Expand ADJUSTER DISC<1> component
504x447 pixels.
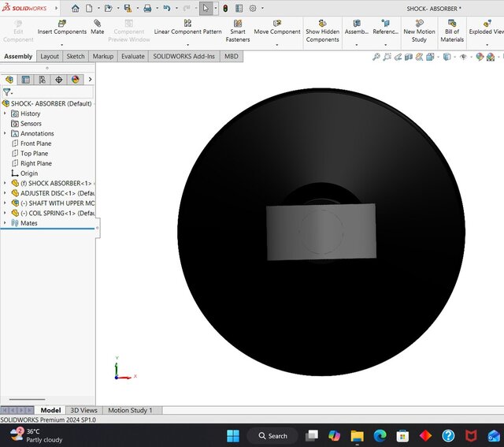pos(5,193)
